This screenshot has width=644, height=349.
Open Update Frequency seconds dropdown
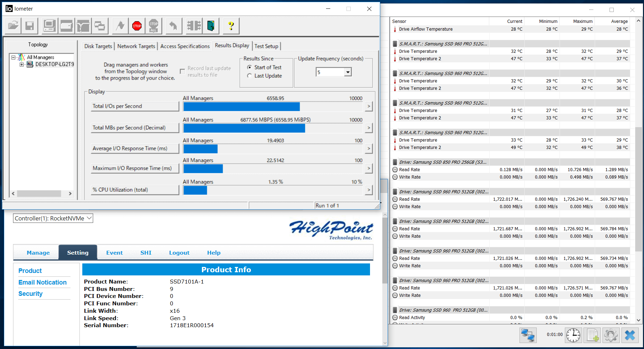tap(348, 72)
